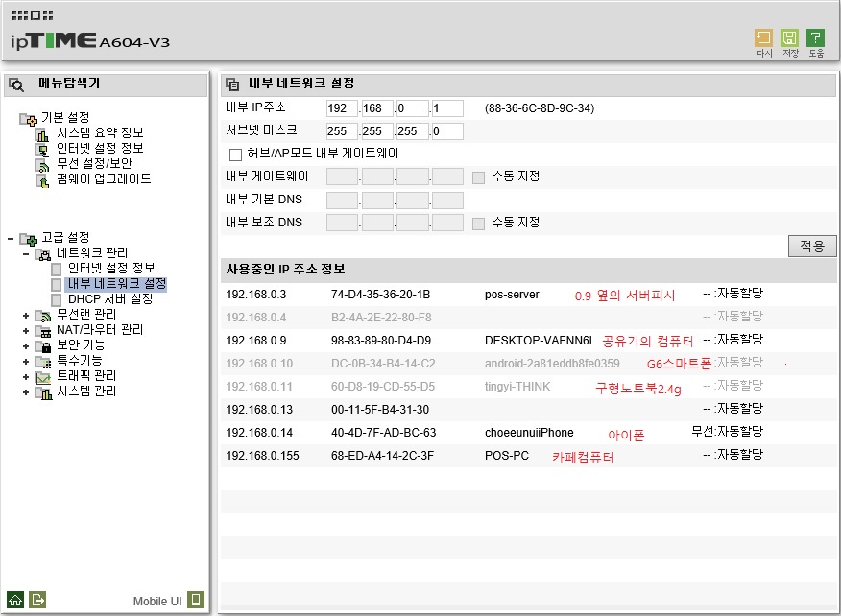The image size is (841, 616).
Task: Click the logout icon beside home
Action: point(37,600)
